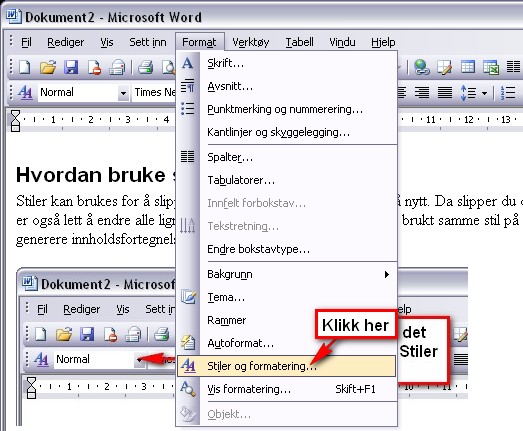Click the Print toolbar icon
The image size is (523, 431).
pos(146,67)
